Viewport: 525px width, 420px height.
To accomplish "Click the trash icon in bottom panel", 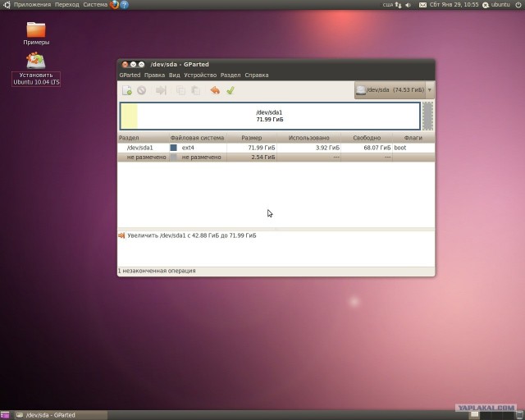I will [x=519, y=415].
